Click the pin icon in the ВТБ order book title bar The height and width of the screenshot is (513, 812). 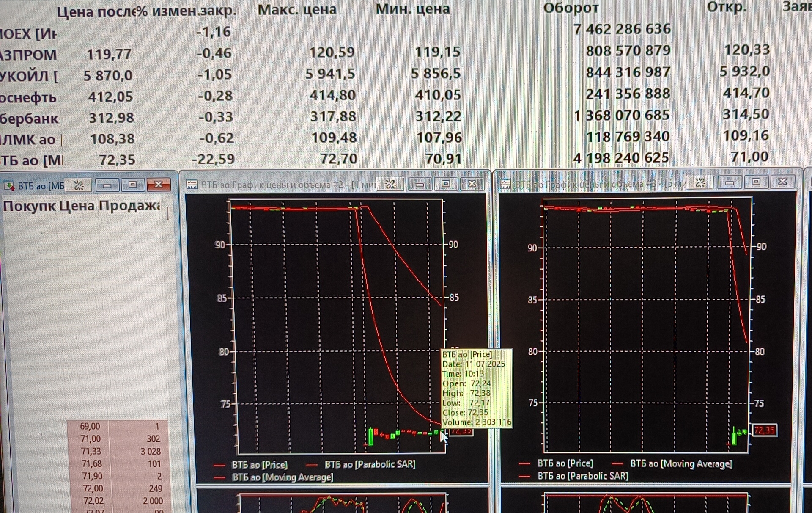(x=79, y=185)
